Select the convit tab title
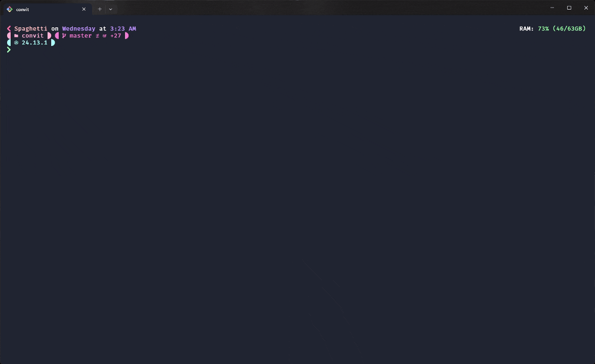The image size is (595, 364). pos(22,10)
